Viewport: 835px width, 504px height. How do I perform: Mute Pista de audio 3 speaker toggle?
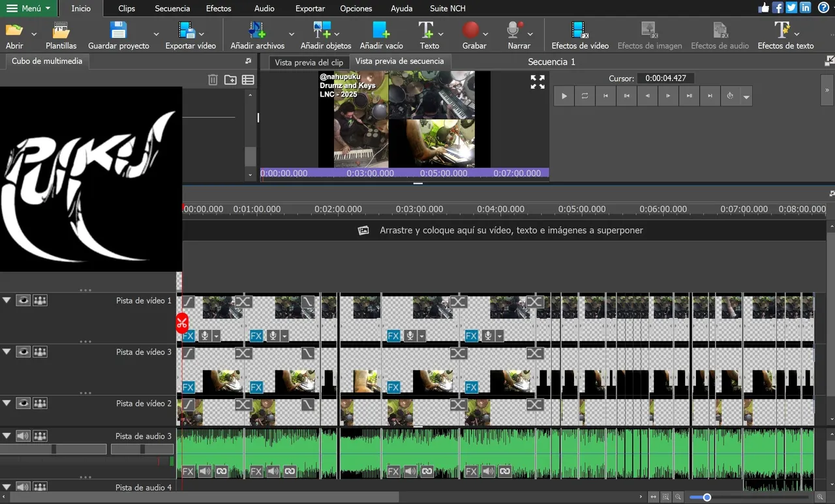23,436
